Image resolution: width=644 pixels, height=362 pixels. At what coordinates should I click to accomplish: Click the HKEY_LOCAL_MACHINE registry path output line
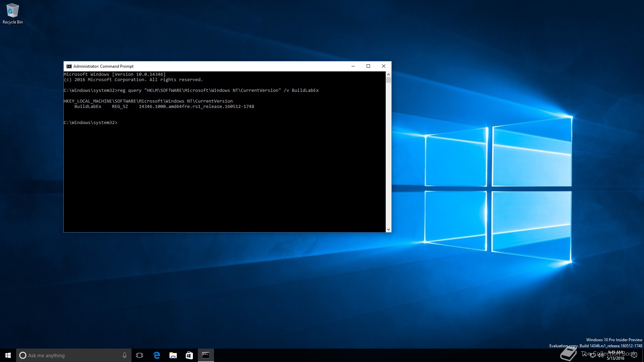coord(148,101)
